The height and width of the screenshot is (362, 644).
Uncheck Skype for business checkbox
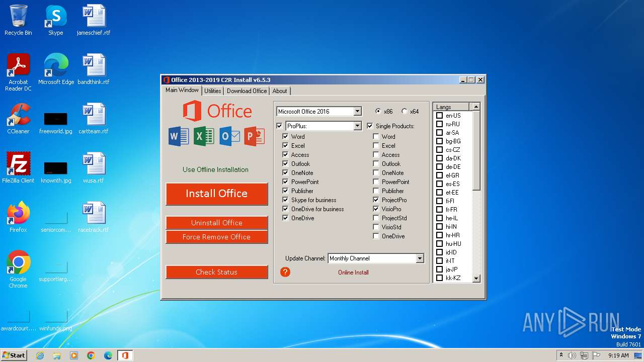286,200
